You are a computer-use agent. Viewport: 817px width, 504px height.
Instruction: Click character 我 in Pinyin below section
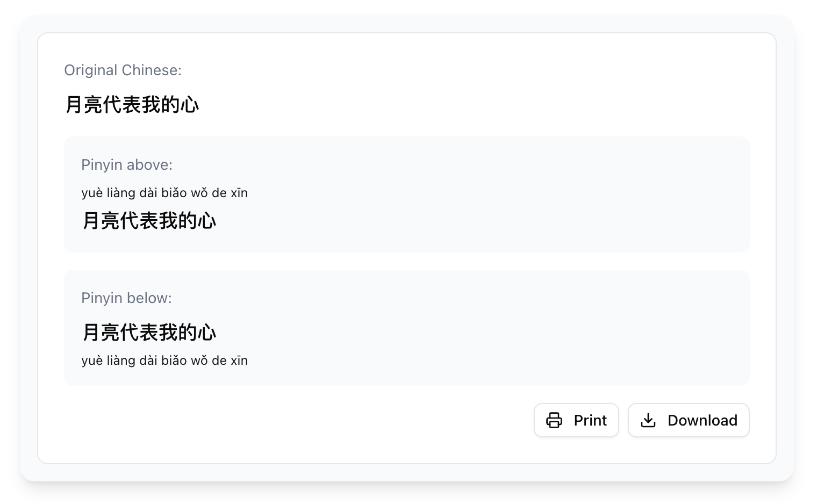click(x=168, y=333)
